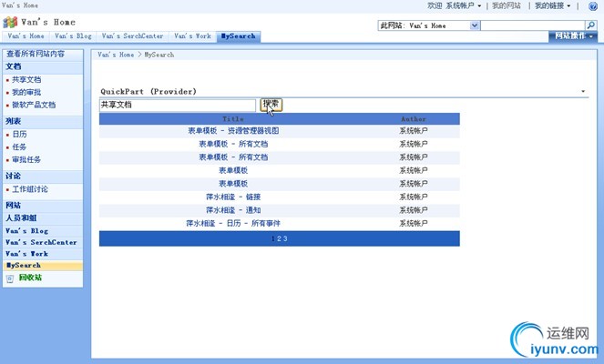
Task: Go to results page 3
Action: pos(285,238)
